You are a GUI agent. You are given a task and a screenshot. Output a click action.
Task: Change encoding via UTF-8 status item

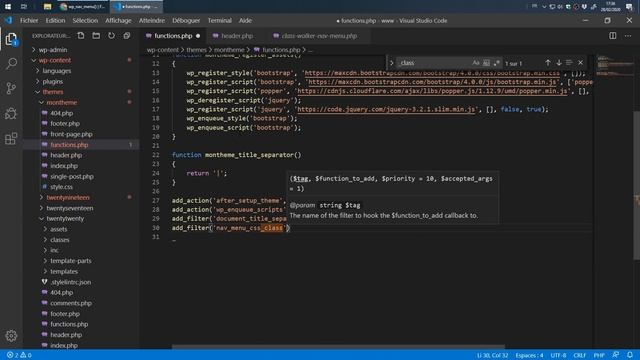pyautogui.click(x=558, y=355)
